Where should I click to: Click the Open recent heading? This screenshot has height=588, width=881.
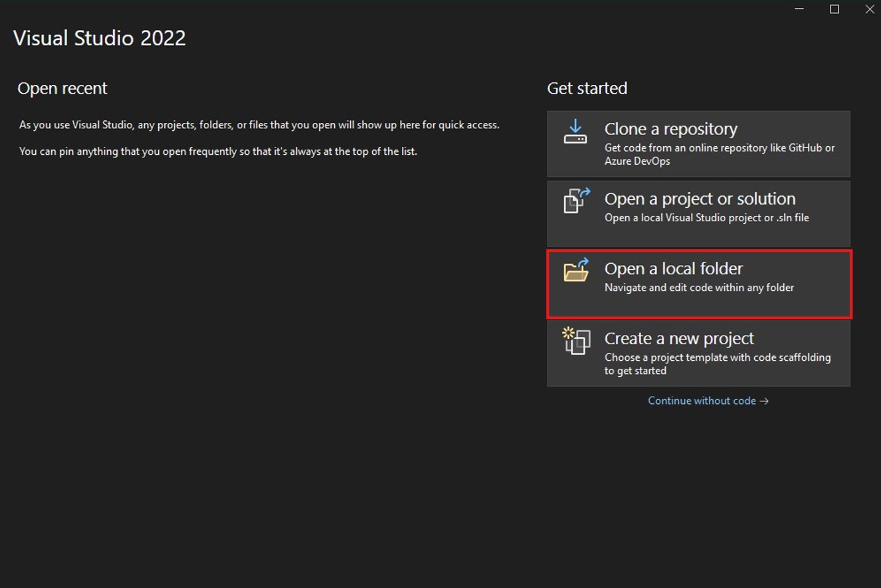point(62,88)
